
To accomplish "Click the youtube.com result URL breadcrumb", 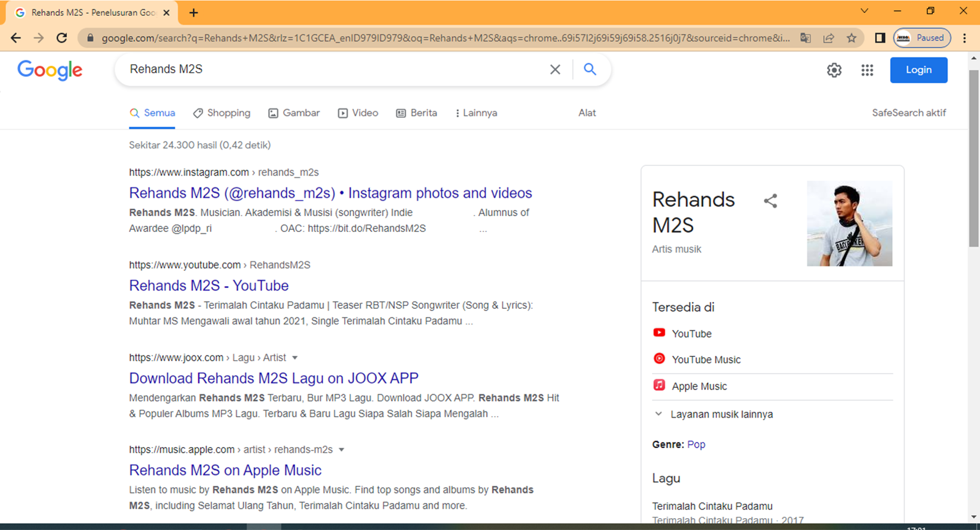I will click(220, 265).
